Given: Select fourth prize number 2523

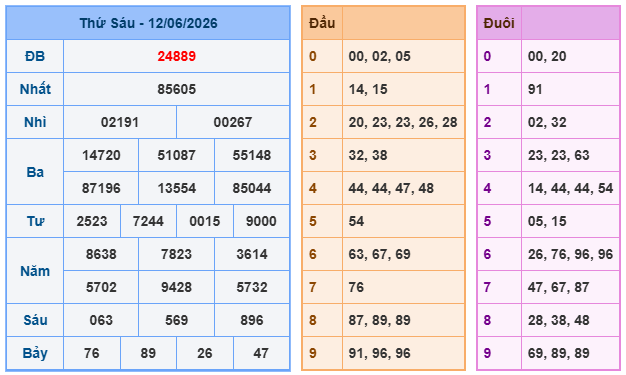Looking at the screenshot, I should (92, 221).
